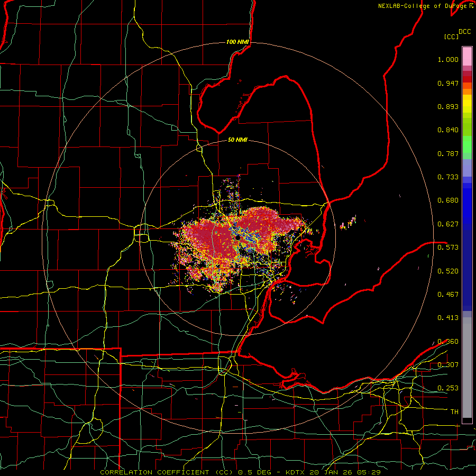Image resolution: width=476 pixels, height=476 pixels.
Task: Click the 50 NMI range ring label
Action: (237, 140)
